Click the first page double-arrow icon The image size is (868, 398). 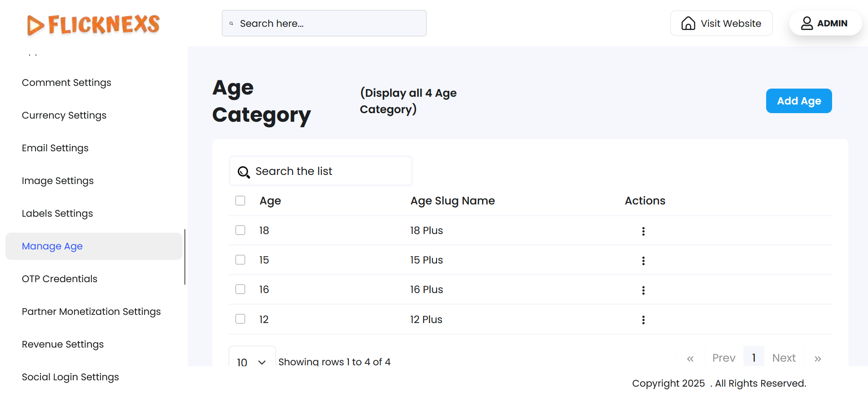(x=690, y=358)
